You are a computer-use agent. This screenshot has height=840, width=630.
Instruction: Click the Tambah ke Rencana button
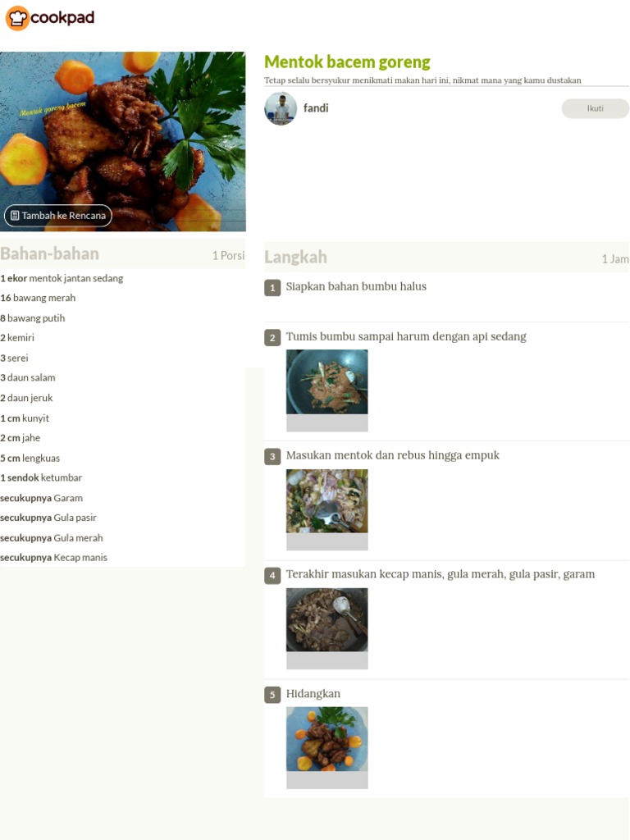click(x=58, y=216)
